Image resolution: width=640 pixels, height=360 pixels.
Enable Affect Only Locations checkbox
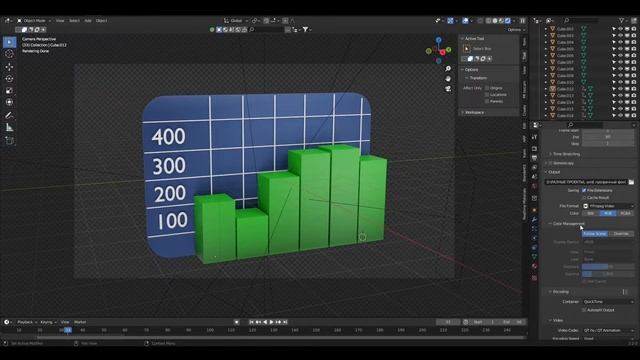pyautogui.click(x=487, y=94)
